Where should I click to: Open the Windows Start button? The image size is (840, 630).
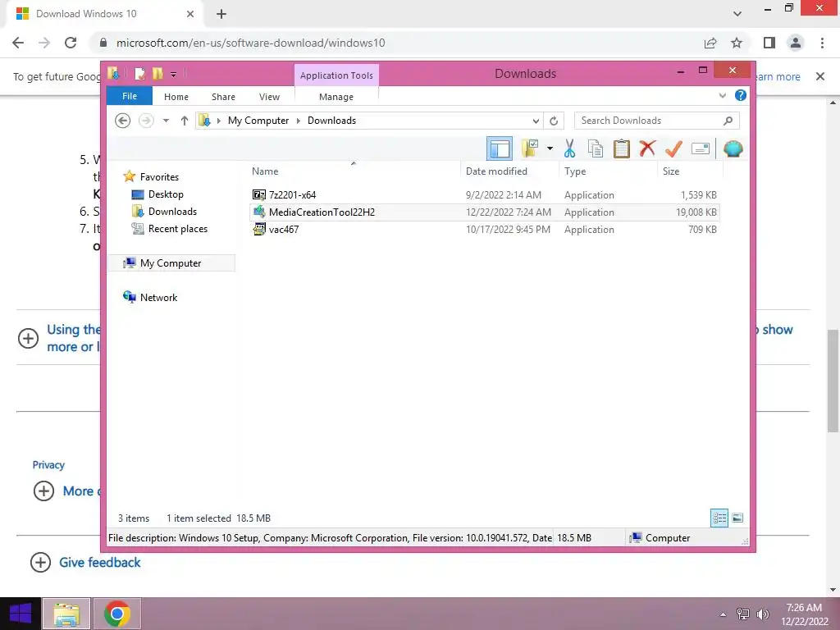point(21,614)
